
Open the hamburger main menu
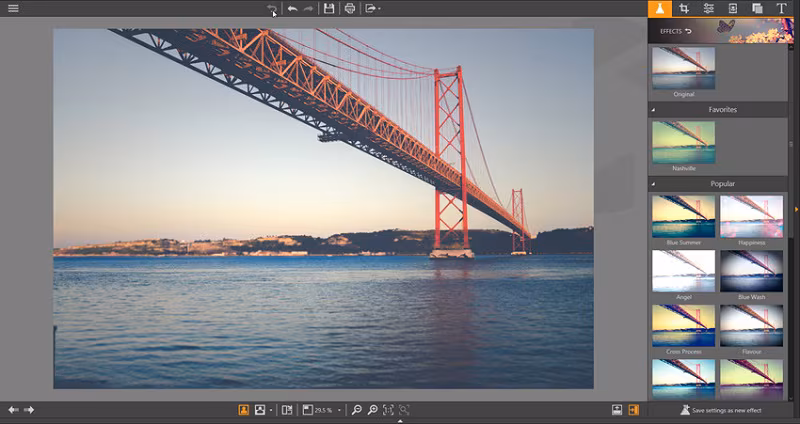pos(13,8)
